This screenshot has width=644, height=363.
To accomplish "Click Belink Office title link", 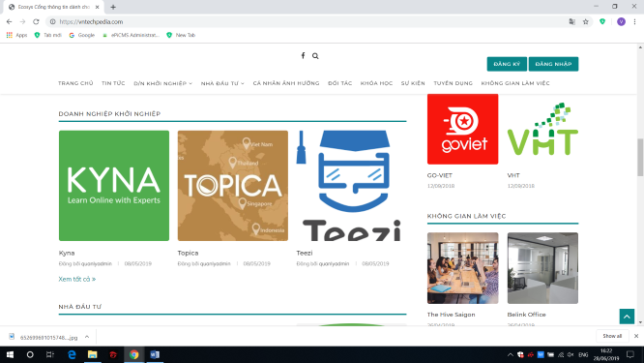I will pos(526,315).
